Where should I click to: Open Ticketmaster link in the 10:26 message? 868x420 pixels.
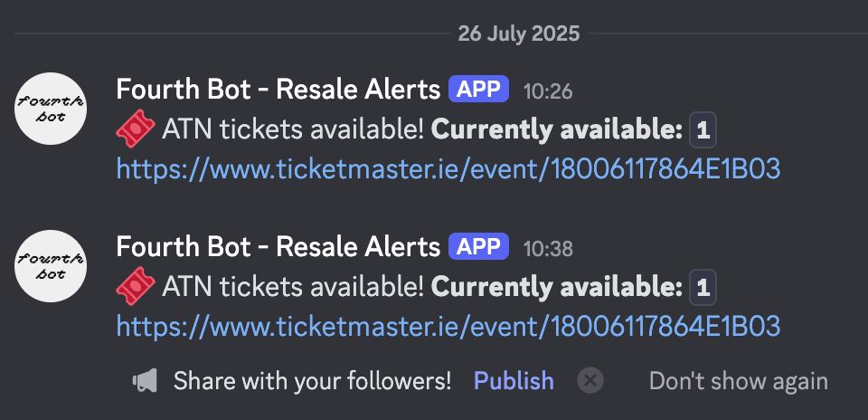448,169
